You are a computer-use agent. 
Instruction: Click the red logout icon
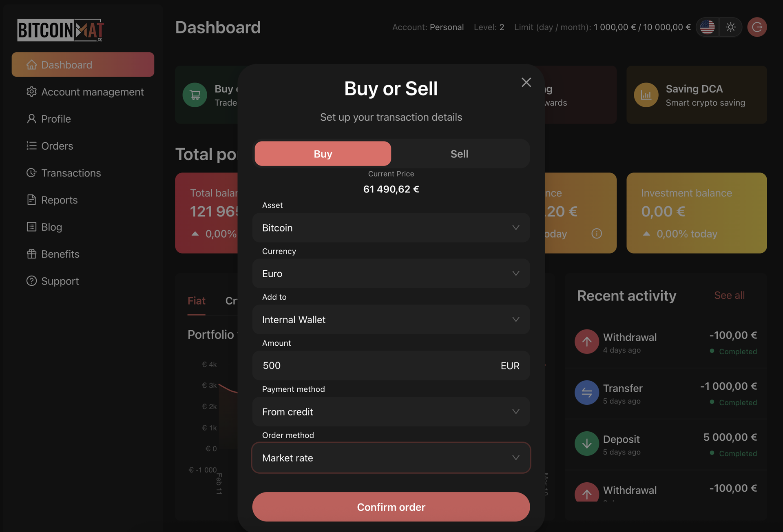[x=757, y=27]
